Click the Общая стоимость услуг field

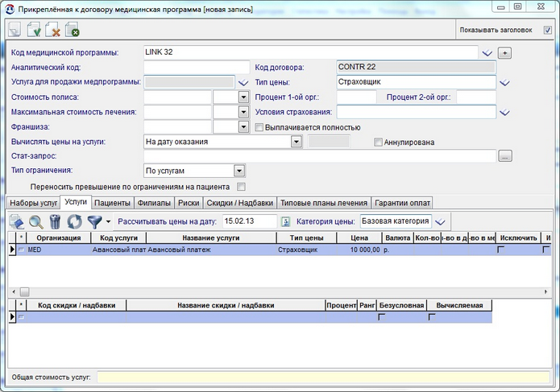(323, 377)
